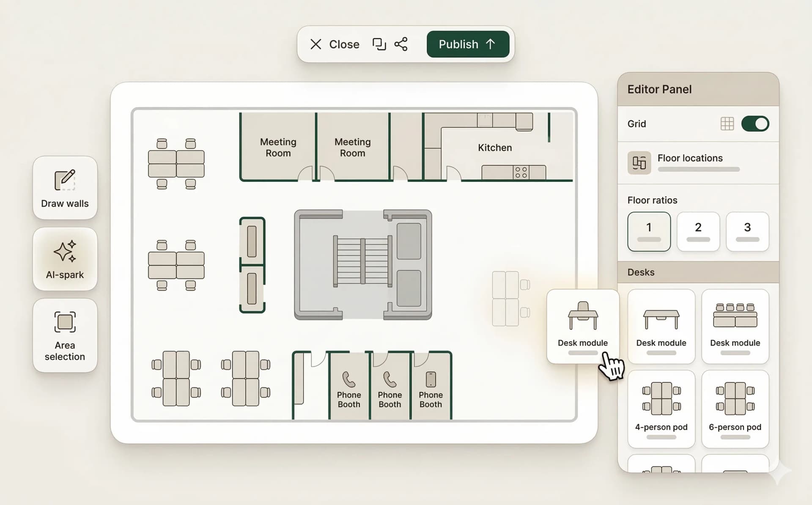812x505 pixels.
Task: Click Close in the top bar
Action: pos(335,44)
